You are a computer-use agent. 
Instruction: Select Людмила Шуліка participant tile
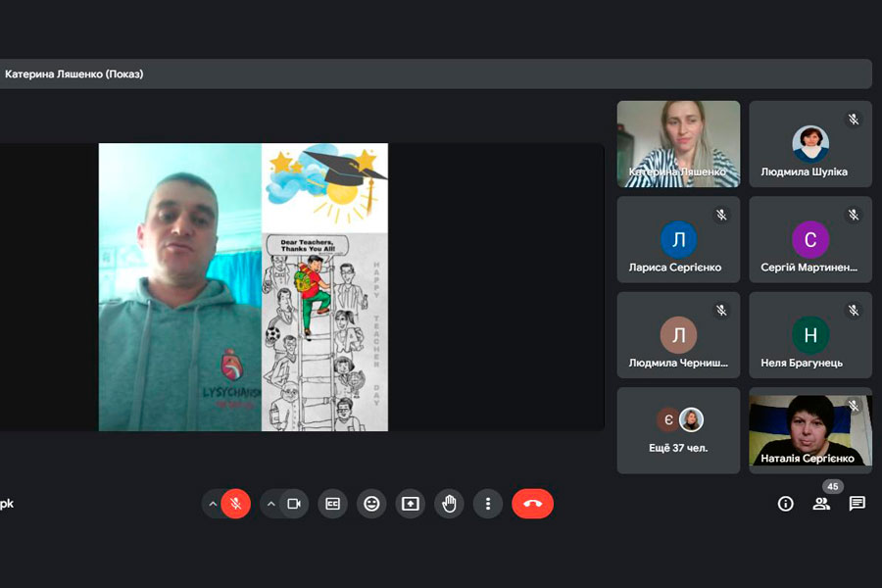[810, 144]
